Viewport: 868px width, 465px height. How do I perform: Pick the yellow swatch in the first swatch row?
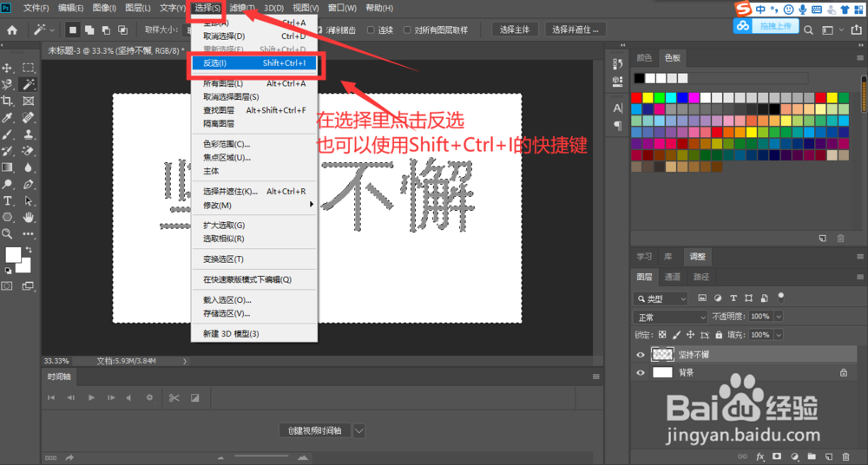pos(648,98)
